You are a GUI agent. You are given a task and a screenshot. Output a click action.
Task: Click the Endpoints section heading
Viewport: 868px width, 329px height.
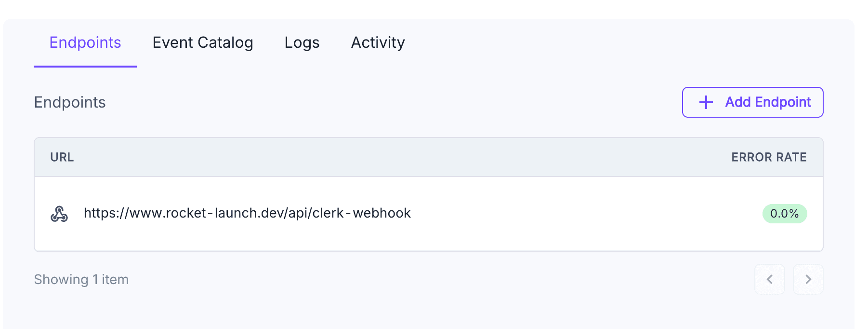70,102
